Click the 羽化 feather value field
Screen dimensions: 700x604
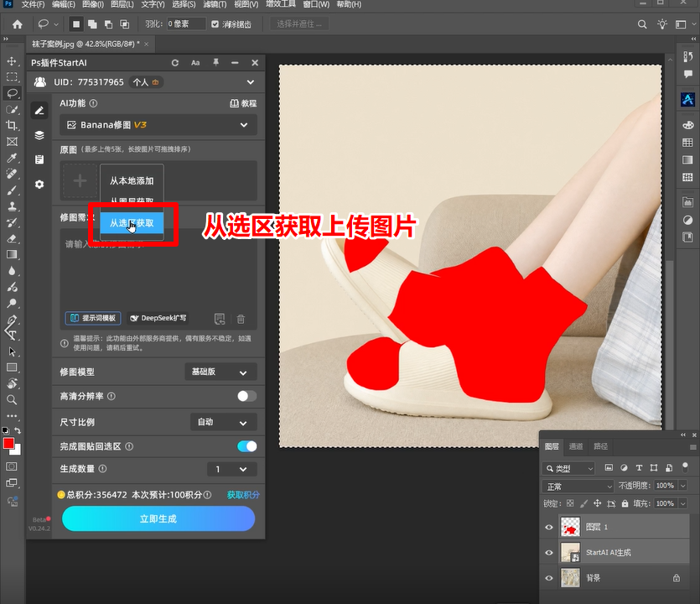click(x=186, y=24)
